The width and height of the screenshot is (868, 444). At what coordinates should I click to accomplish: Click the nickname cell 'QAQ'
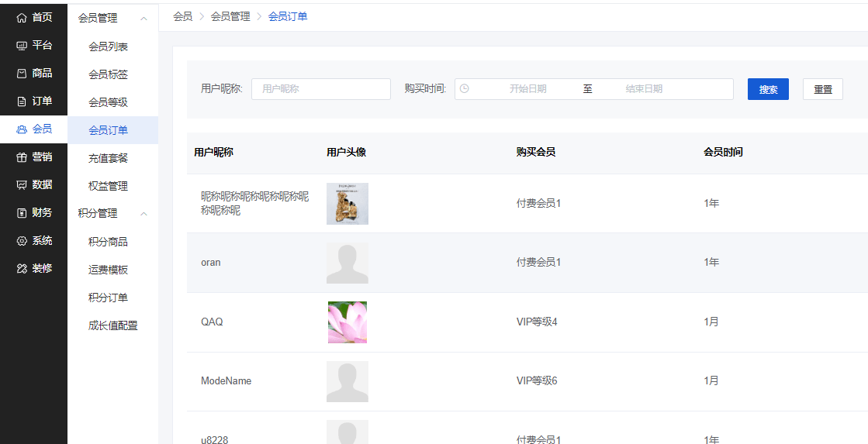(x=212, y=322)
